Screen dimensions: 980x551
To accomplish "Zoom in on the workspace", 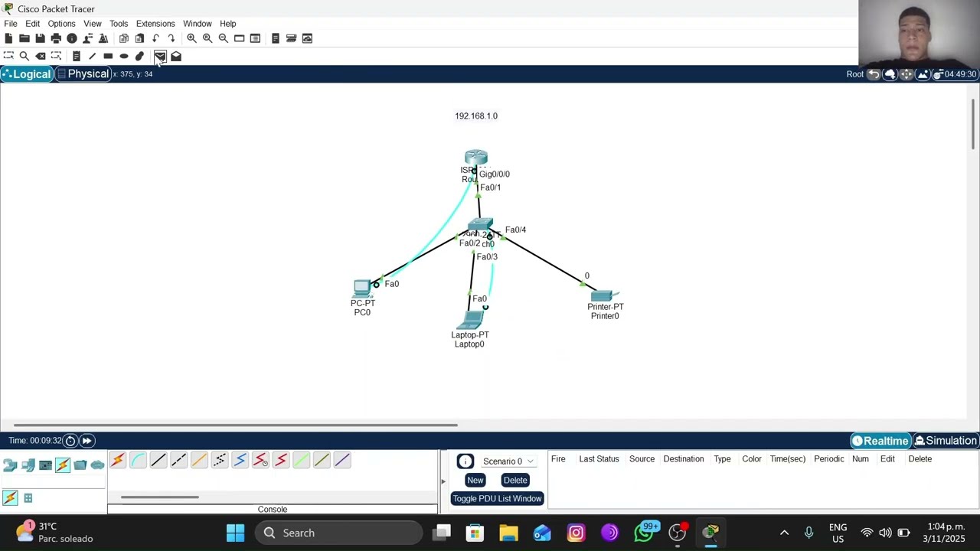I will pos(191,38).
